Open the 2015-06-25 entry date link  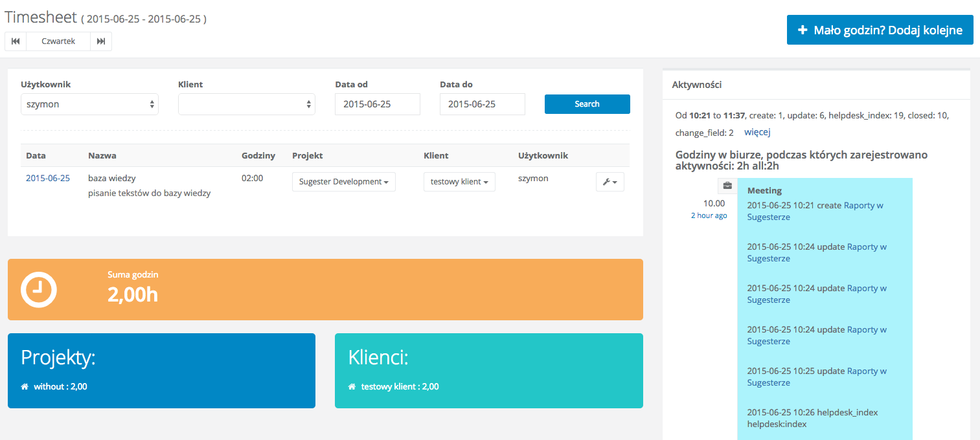click(x=48, y=178)
